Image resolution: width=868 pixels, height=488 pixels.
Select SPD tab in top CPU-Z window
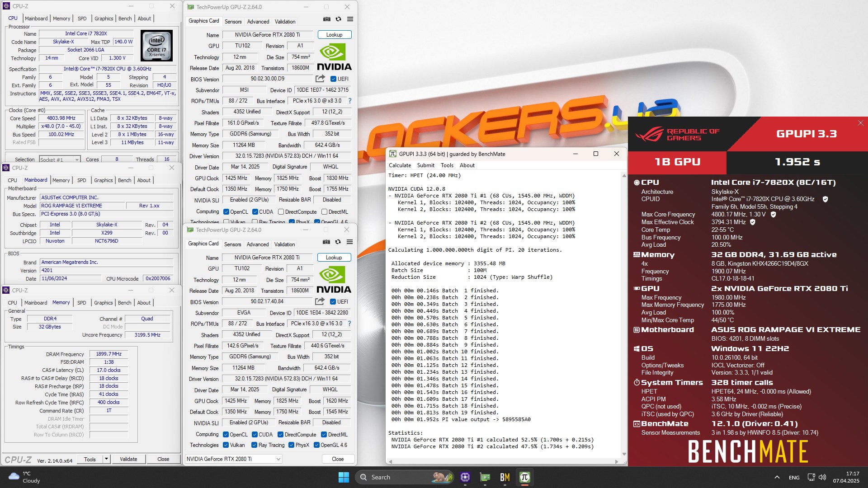coord(82,19)
